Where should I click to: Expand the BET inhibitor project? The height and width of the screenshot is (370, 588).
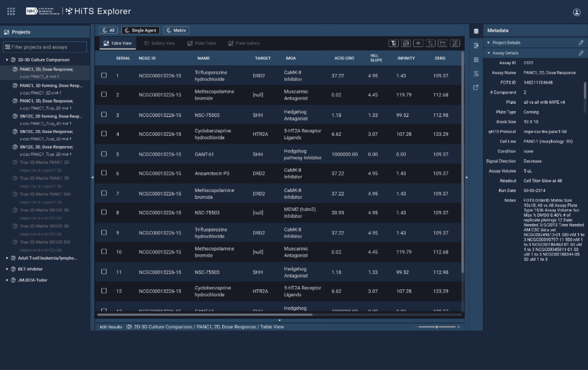(x=7, y=269)
